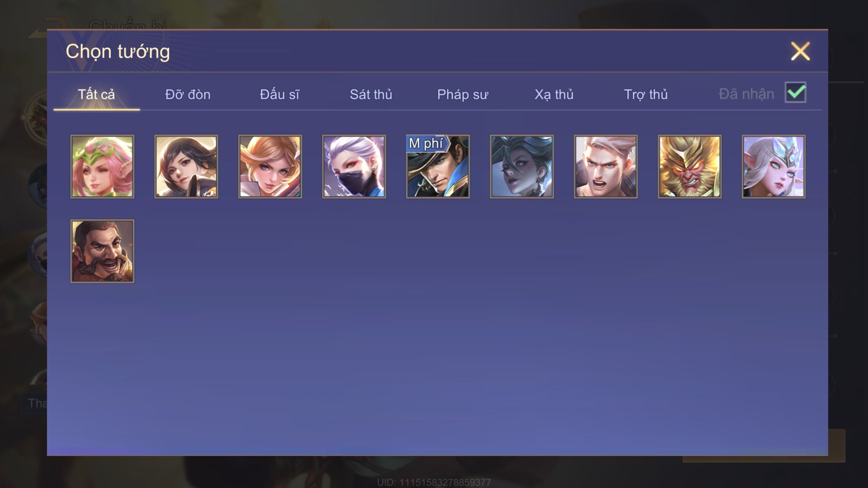Choose the white-haired crowned elf hero

[x=774, y=167]
